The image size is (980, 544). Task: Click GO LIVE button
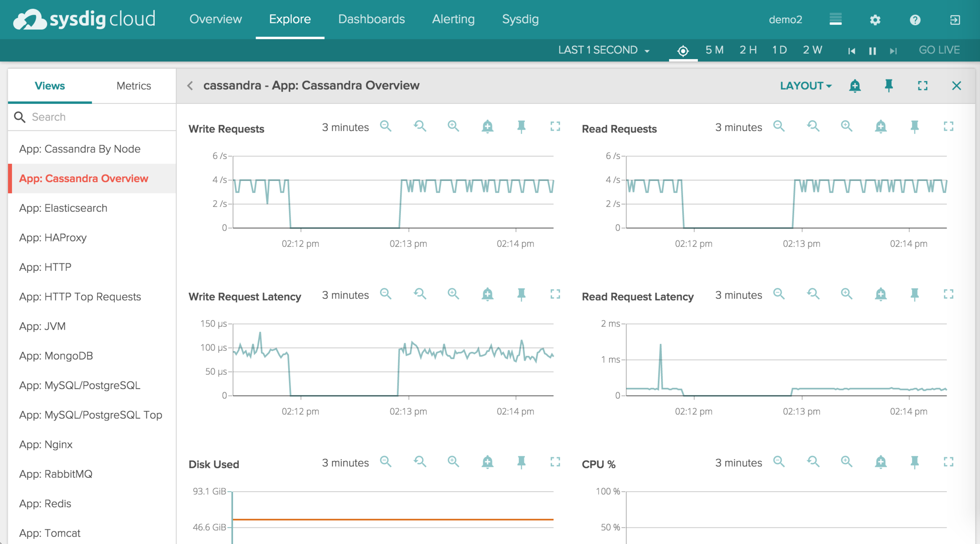939,50
